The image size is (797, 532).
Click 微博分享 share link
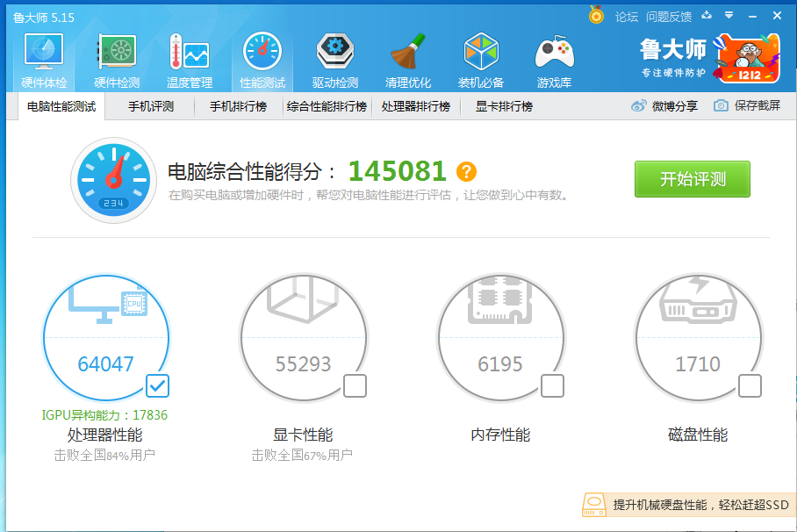(664, 106)
